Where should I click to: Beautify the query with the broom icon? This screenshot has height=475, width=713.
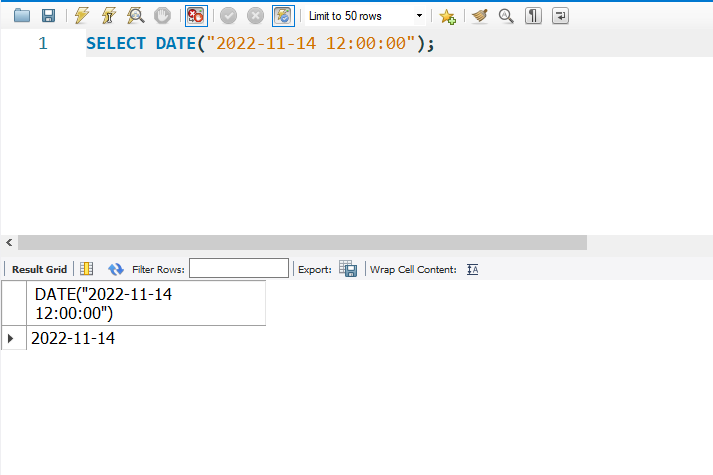[x=480, y=16]
